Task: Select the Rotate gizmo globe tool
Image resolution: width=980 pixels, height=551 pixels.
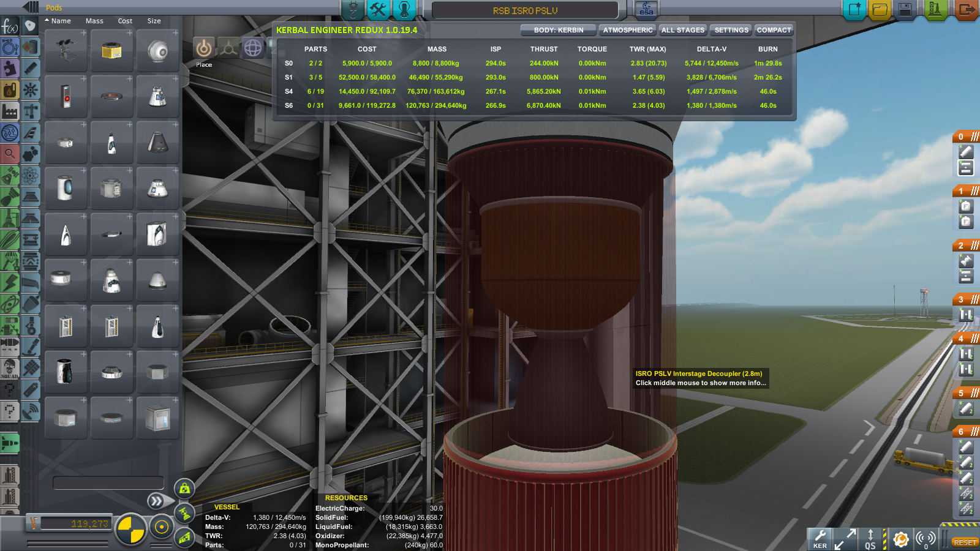Action: (x=253, y=48)
